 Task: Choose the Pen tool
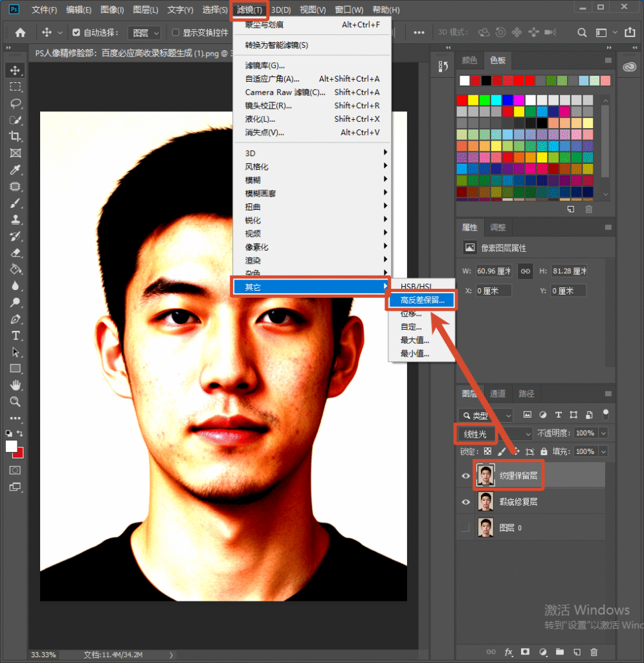click(x=16, y=319)
